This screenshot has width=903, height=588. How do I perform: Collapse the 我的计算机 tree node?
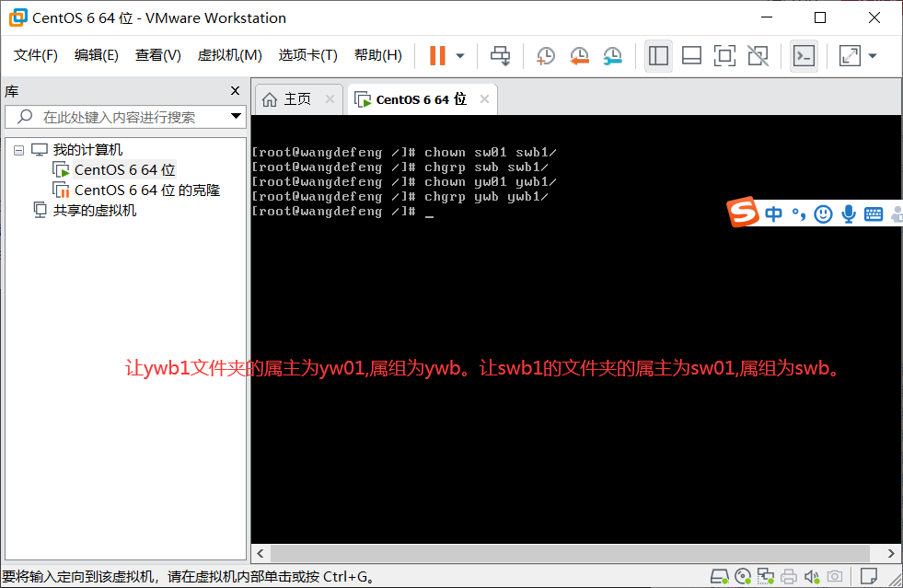(19, 150)
